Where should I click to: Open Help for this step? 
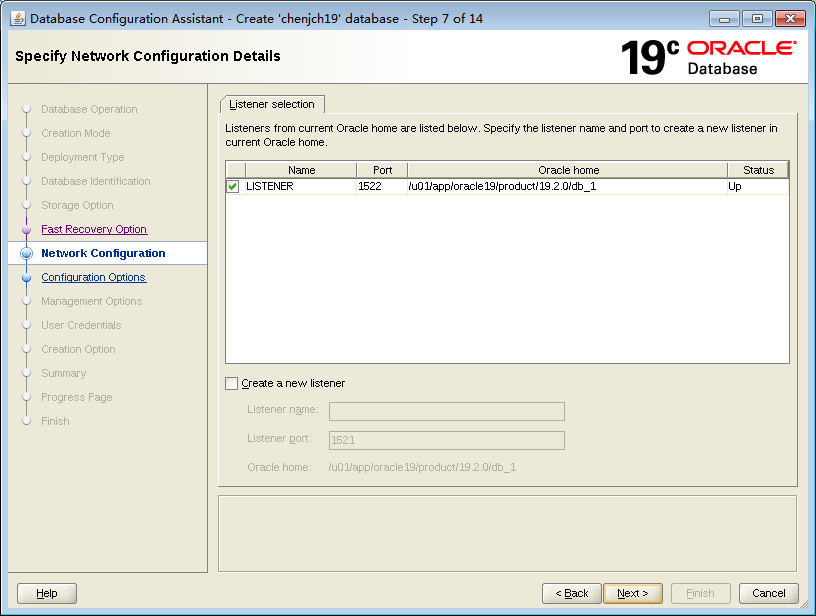tap(46, 593)
